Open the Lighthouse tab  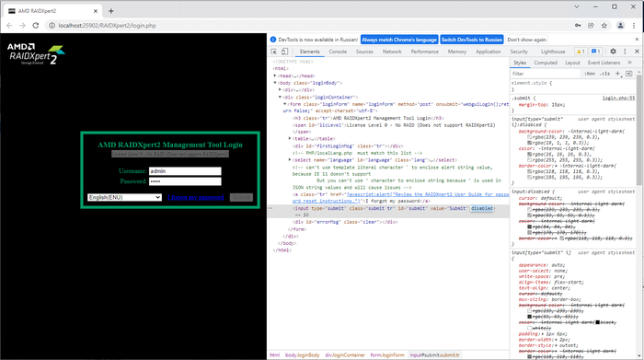tap(553, 52)
